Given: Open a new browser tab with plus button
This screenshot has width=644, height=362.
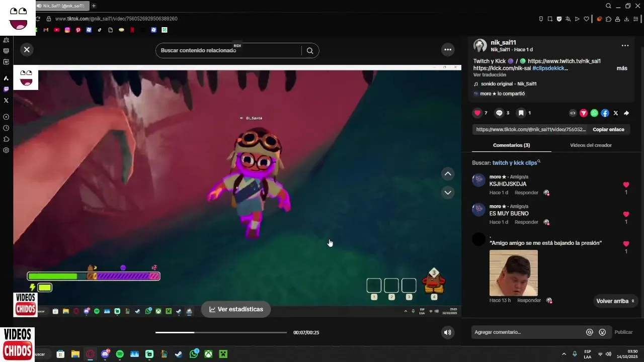Looking at the screenshot, I should 94,6.
